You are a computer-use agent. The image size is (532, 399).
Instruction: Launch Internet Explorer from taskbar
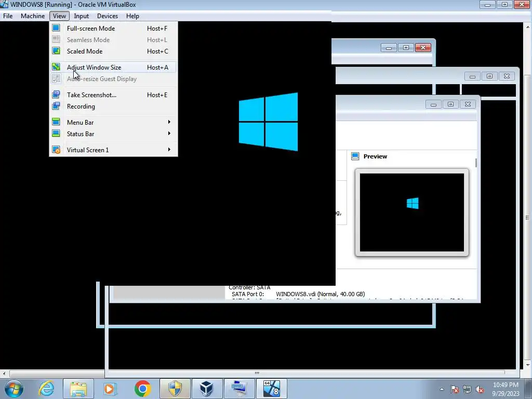pyautogui.click(x=46, y=389)
